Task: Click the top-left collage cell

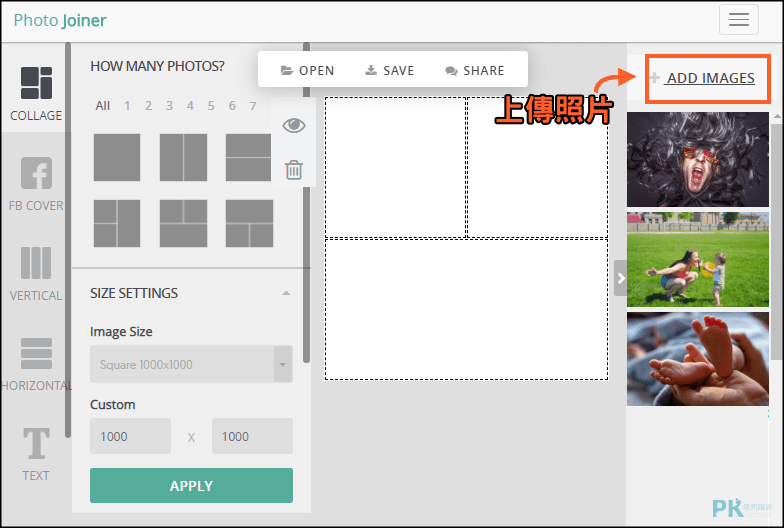Action: (x=396, y=167)
